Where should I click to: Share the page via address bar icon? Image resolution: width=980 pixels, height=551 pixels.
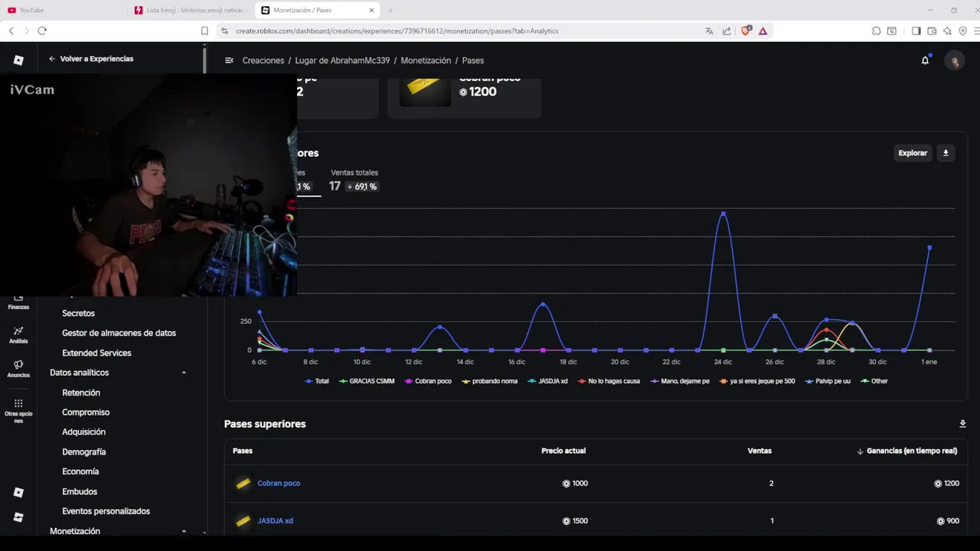[x=727, y=31]
